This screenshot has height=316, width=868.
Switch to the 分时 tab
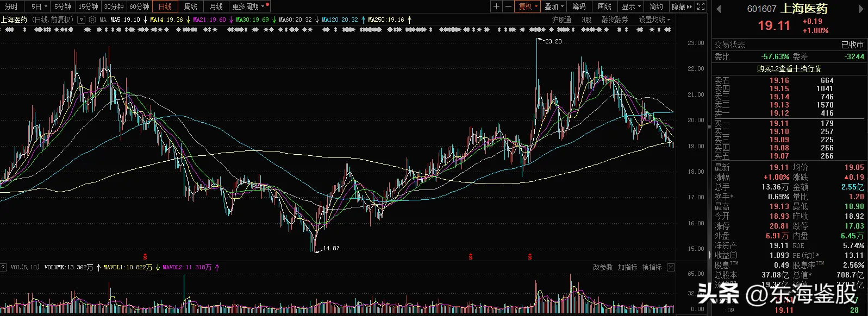(11, 7)
